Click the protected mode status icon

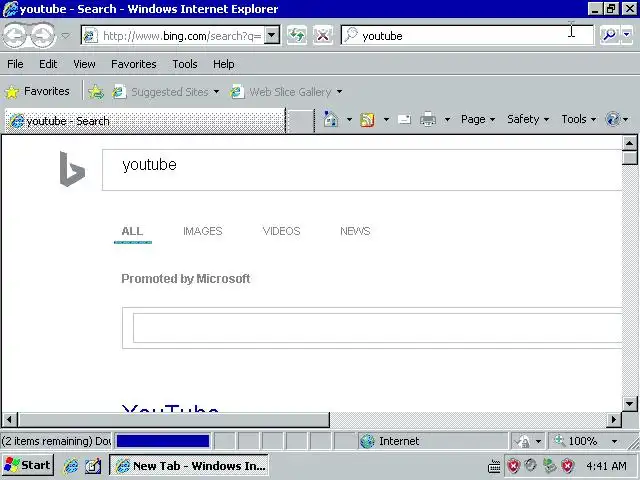(x=524, y=441)
